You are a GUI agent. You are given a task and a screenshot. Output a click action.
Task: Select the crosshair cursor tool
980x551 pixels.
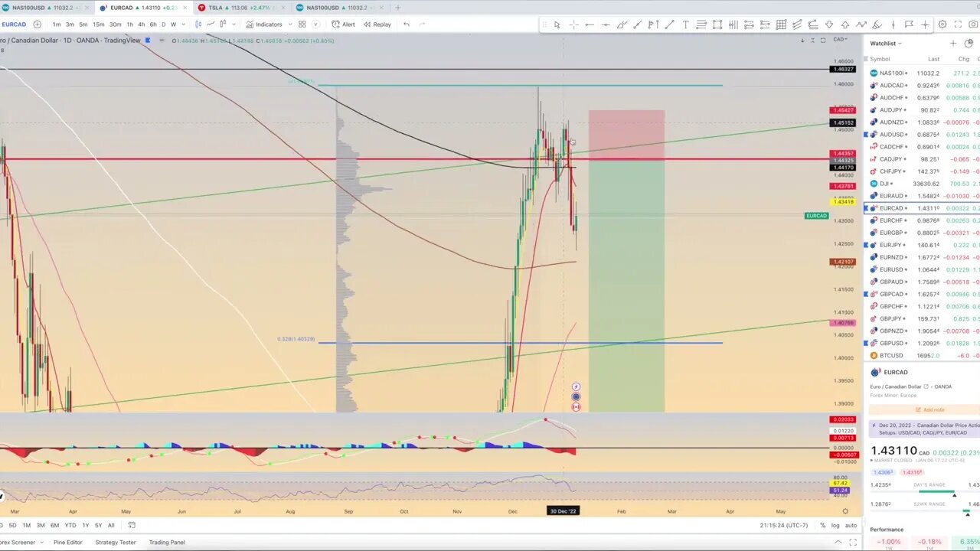click(573, 24)
